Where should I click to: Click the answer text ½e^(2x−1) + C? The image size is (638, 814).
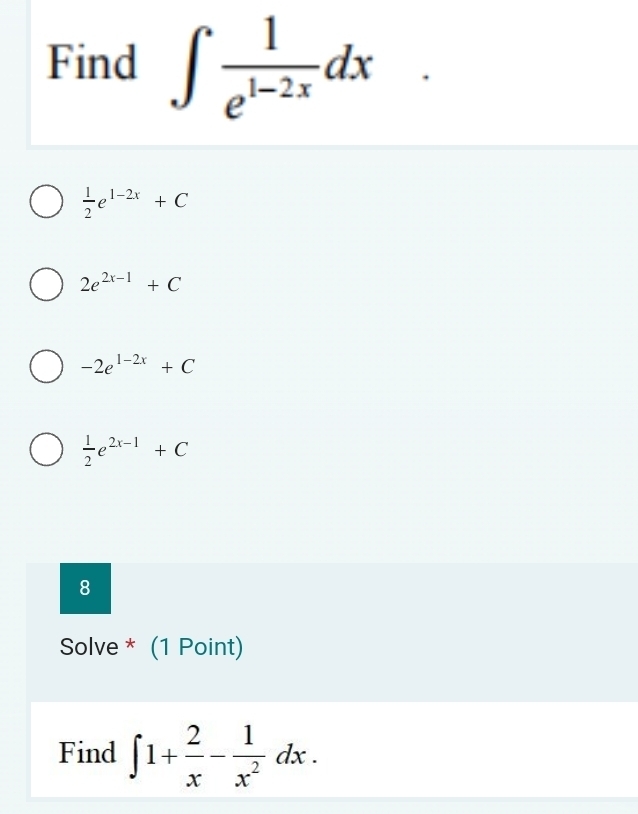tap(134, 450)
